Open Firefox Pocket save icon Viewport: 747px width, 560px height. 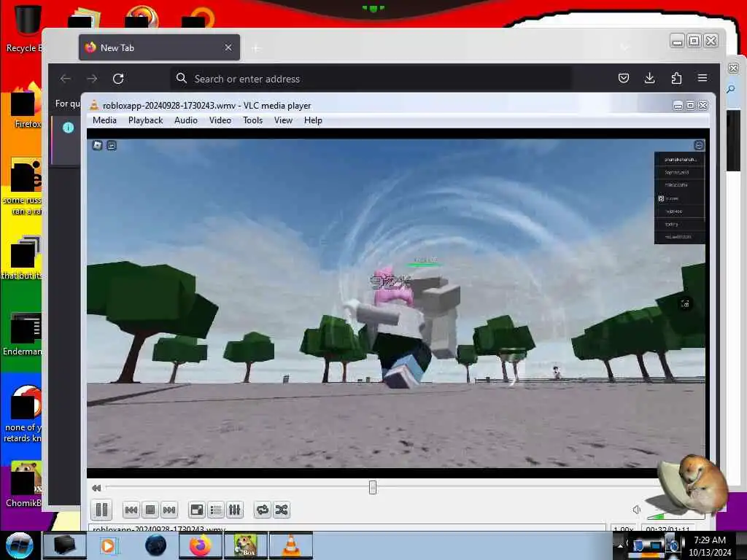(x=623, y=78)
